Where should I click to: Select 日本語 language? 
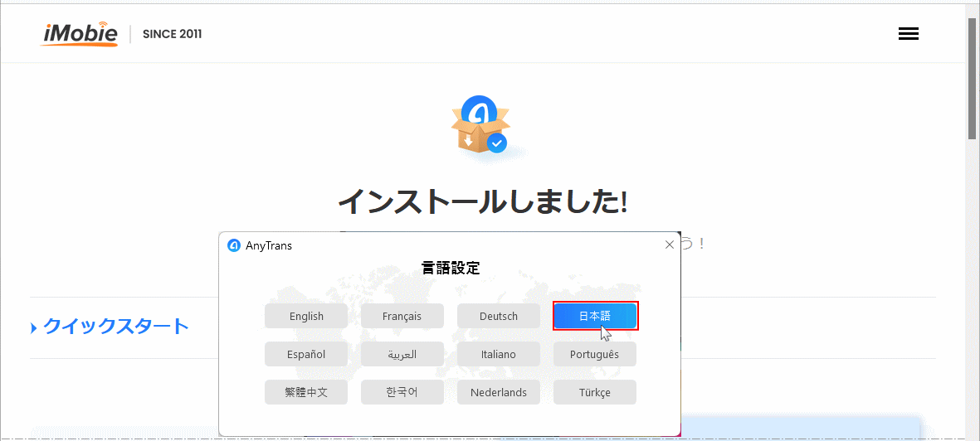(595, 316)
